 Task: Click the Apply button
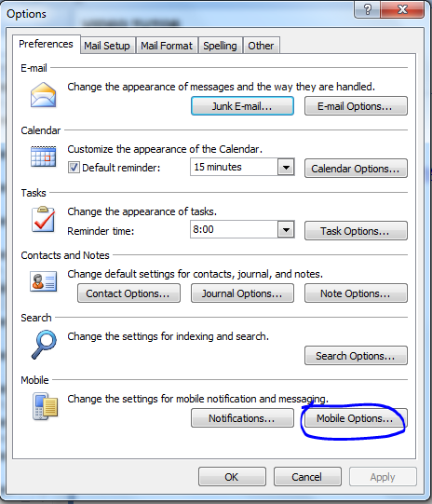tap(383, 477)
